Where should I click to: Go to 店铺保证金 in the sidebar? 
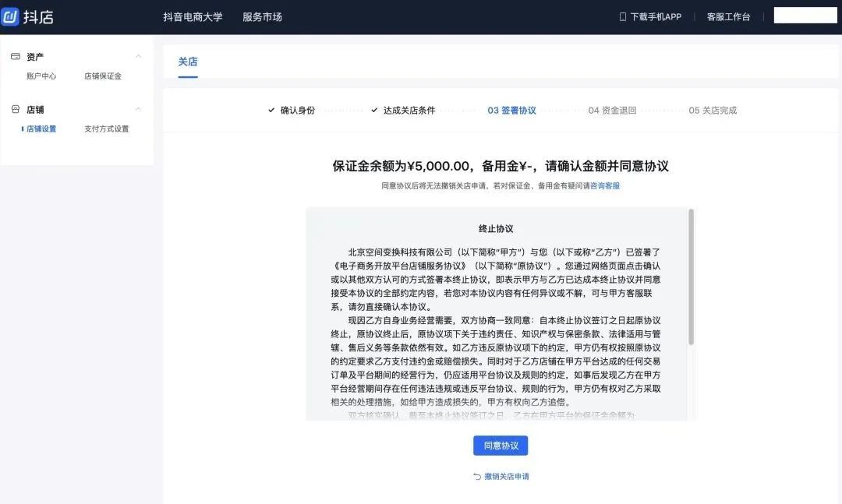[103, 76]
